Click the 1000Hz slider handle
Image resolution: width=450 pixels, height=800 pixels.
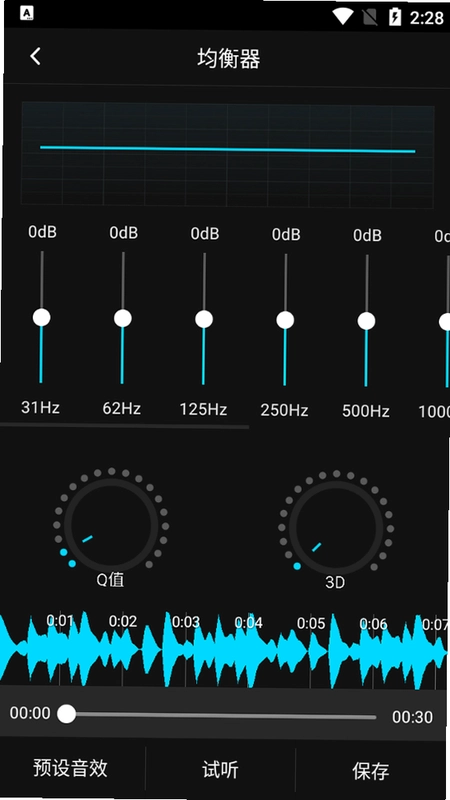[445, 322]
